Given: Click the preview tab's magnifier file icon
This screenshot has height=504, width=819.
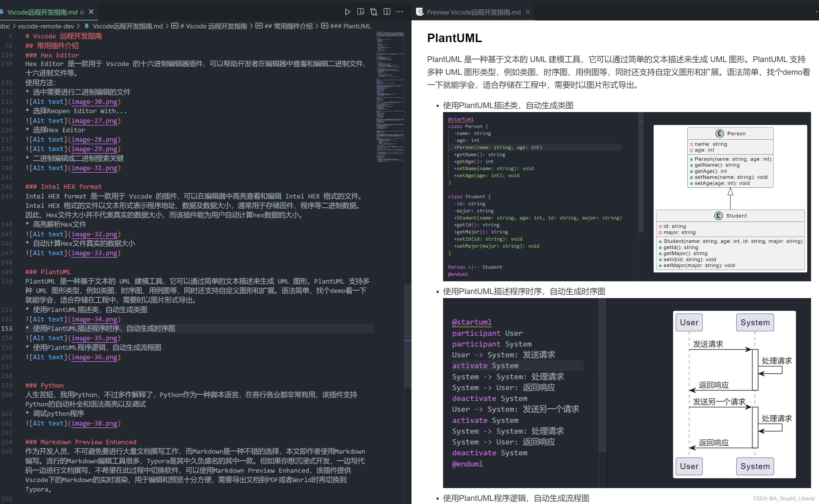Looking at the screenshot, I should [x=420, y=12].
